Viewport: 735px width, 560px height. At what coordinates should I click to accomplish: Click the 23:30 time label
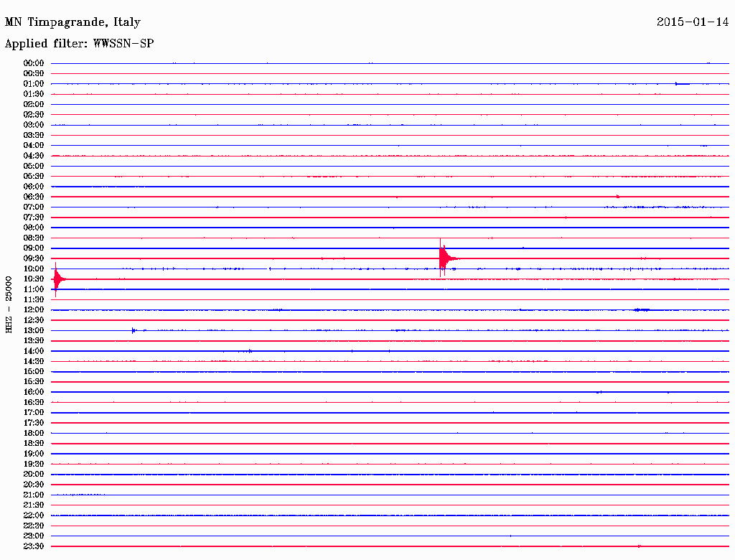pos(34,546)
